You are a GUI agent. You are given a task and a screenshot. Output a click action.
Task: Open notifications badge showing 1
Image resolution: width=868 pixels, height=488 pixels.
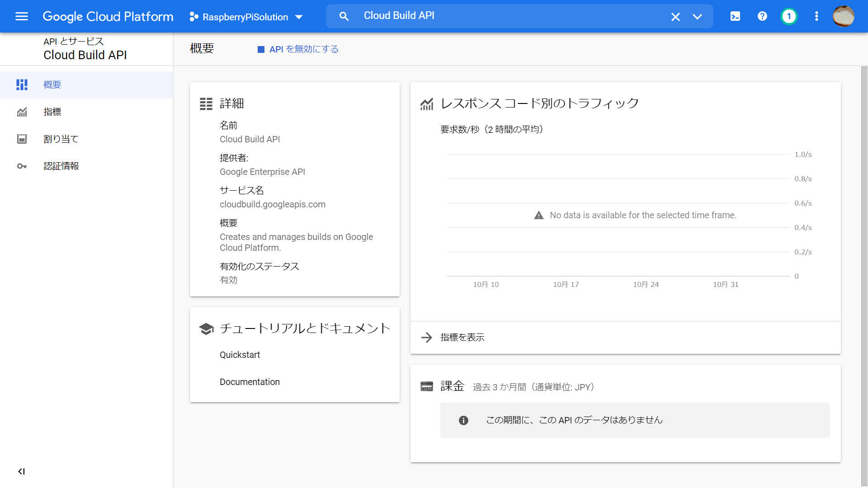789,17
